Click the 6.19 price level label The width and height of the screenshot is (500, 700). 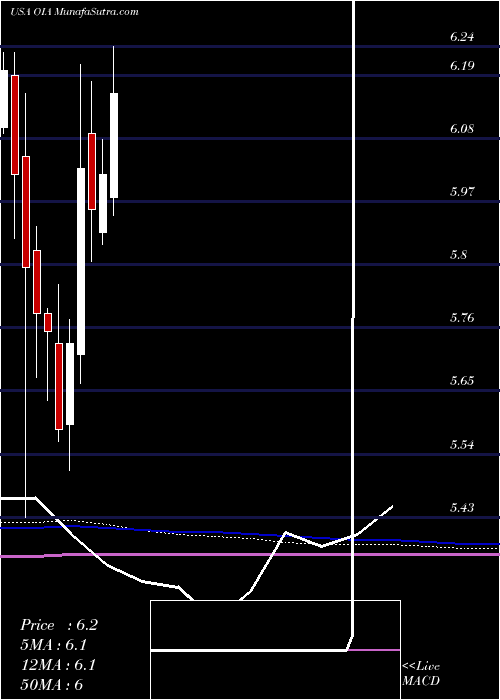(462, 66)
